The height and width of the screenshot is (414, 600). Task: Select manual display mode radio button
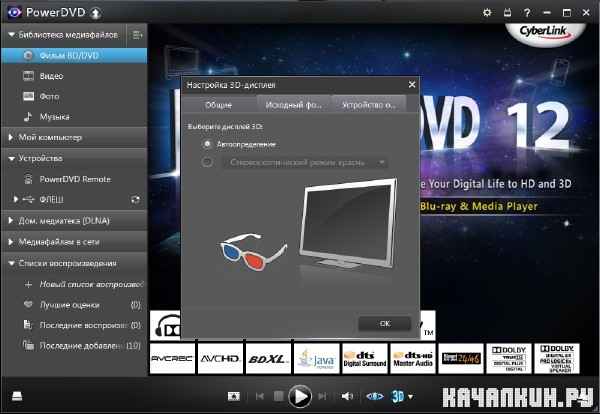[x=207, y=162]
